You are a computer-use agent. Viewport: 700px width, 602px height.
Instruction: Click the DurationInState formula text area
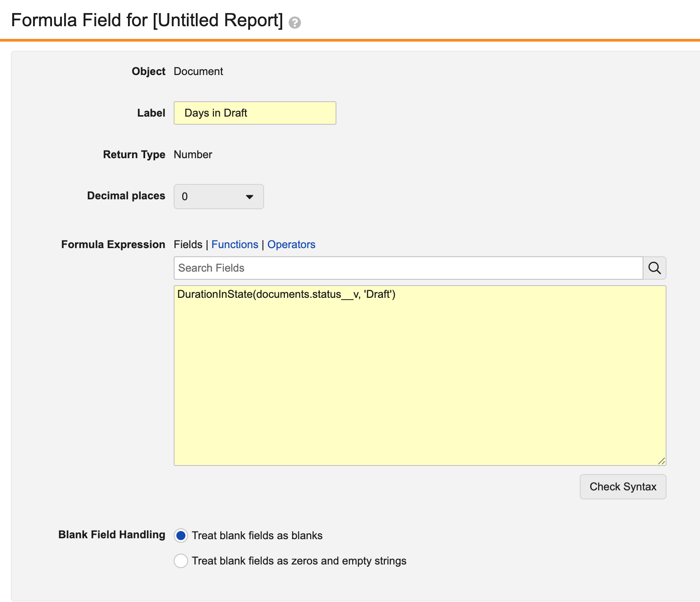pos(420,375)
